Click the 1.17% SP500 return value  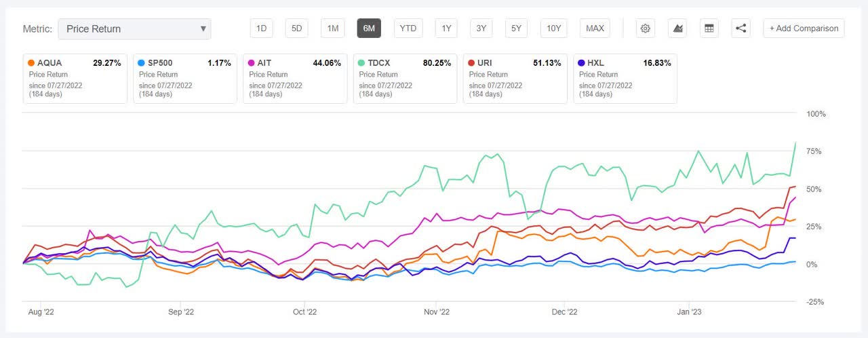click(x=219, y=63)
